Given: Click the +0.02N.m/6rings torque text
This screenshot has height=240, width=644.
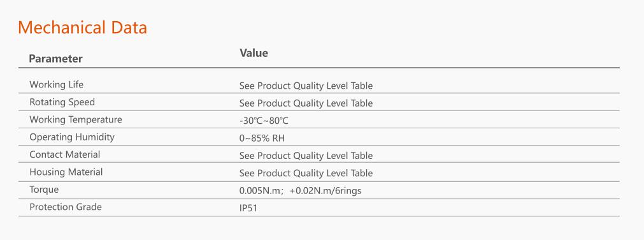Looking at the screenshot, I should point(326,191).
